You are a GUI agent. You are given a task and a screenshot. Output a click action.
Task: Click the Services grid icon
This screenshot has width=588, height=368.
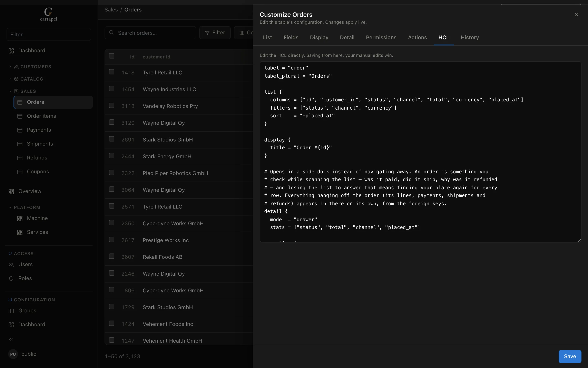point(20,232)
